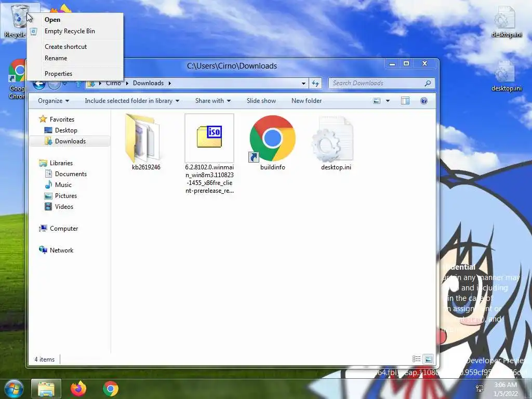Expand arrow between Cirno and Downloads
Viewport: 532px width, 399px height.
[x=127, y=83]
